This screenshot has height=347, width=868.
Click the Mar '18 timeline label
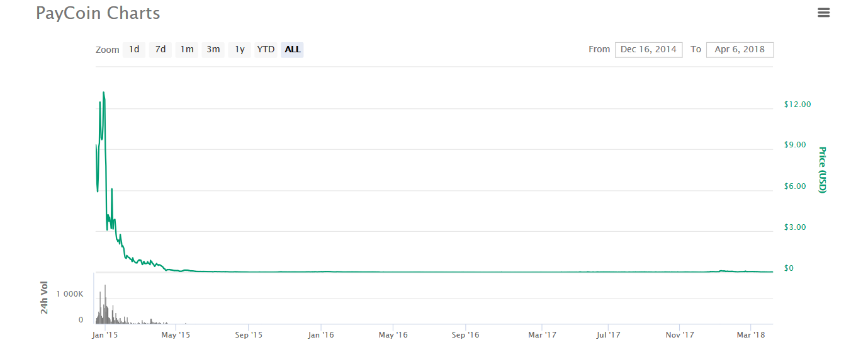coord(750,335)
